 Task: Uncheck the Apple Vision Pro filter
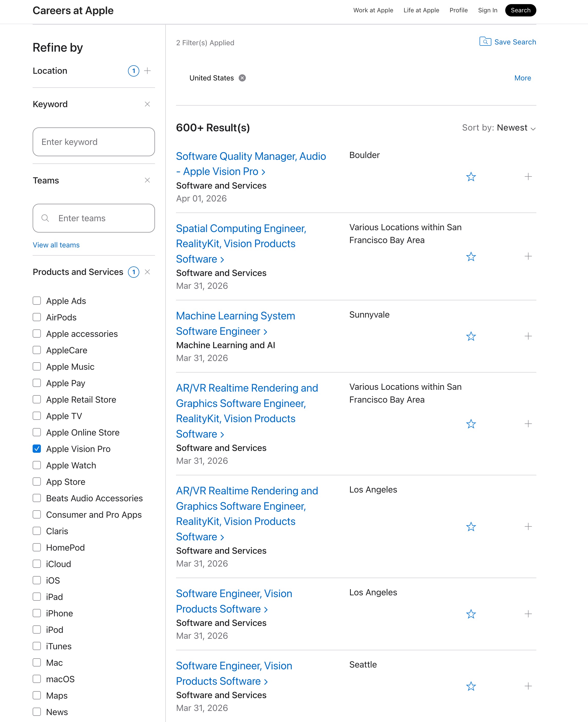click(36, 449)
